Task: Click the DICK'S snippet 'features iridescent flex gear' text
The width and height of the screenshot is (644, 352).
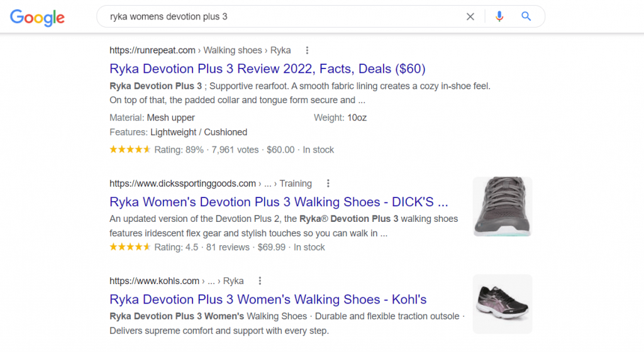Action: pyautogui.click(x=165, y=233)
